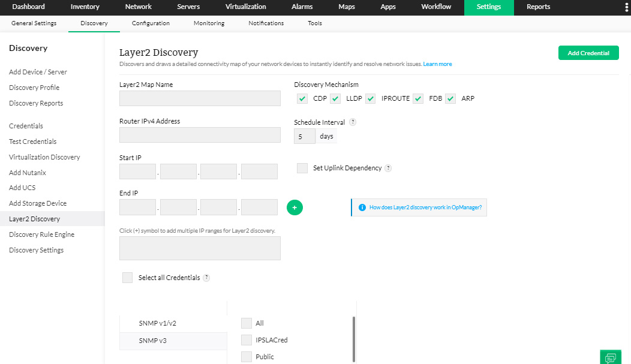631x364 pixels.
Task: Enable the ARP discovery mechanism
Action: [450, 98]
